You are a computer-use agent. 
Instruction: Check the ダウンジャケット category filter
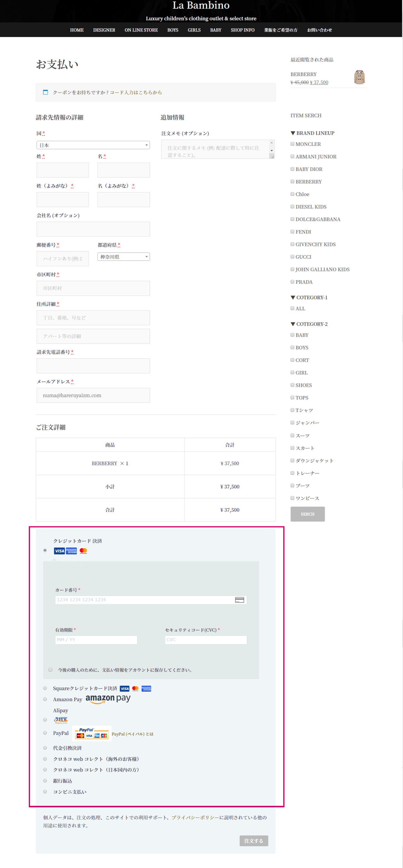[x=292, y=460]
